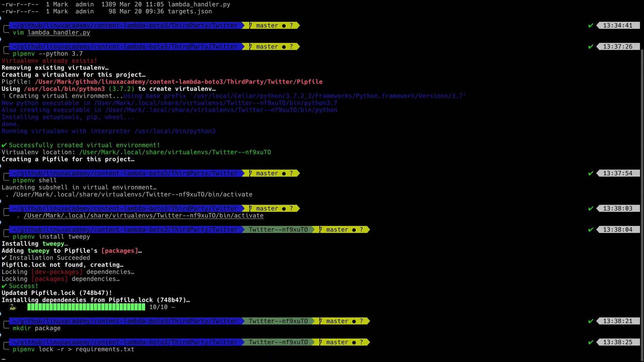644x362 pixels.
Task: Click the Twitter--nf9xuTO segment in the 13:38:21 prompt
Action: coord(278,321)
